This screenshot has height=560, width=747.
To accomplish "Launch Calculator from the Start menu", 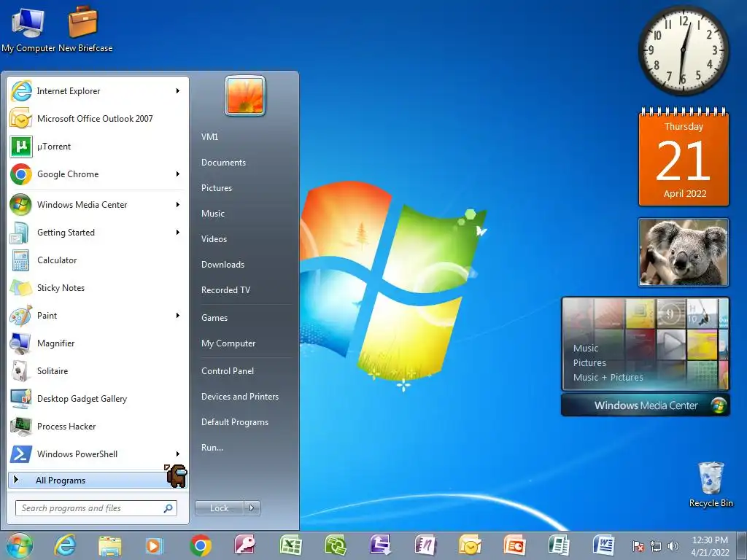I will (98, 260).
